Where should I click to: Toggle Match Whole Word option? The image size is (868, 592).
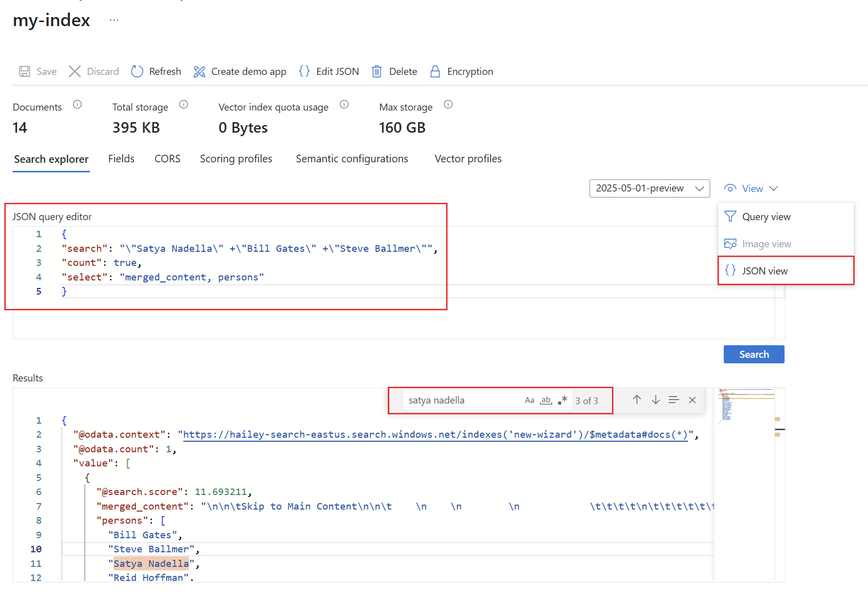pos(546,401)
